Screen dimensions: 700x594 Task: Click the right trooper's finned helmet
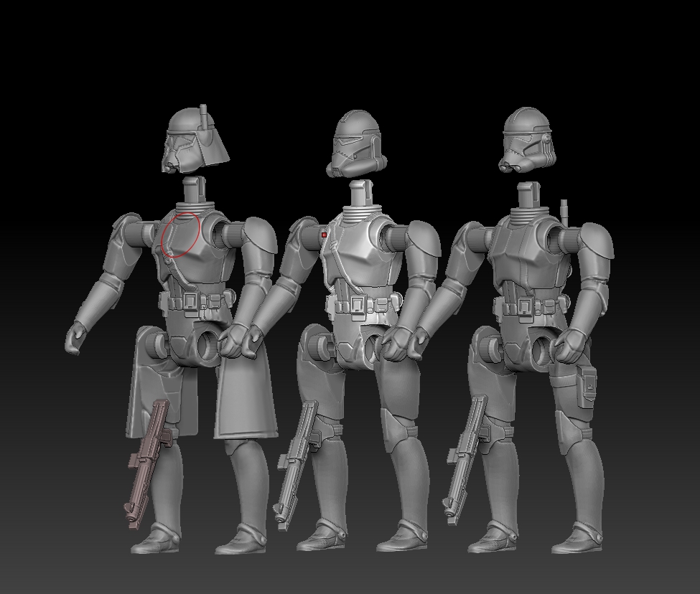coord(527,140)
